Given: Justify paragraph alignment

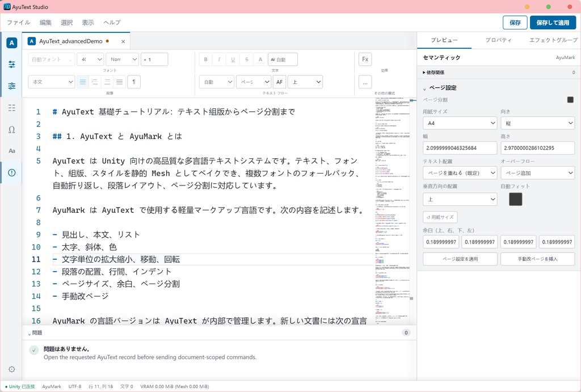Looking at the screenshot, I should tap(119, 82).
